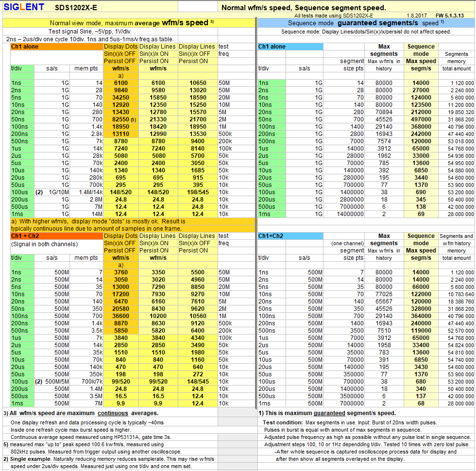Image resolution: width=476 pixels, height=471 pixels.
Task: Click the memory points cell '1.4M/14k'
Action: tap(90, 192)
